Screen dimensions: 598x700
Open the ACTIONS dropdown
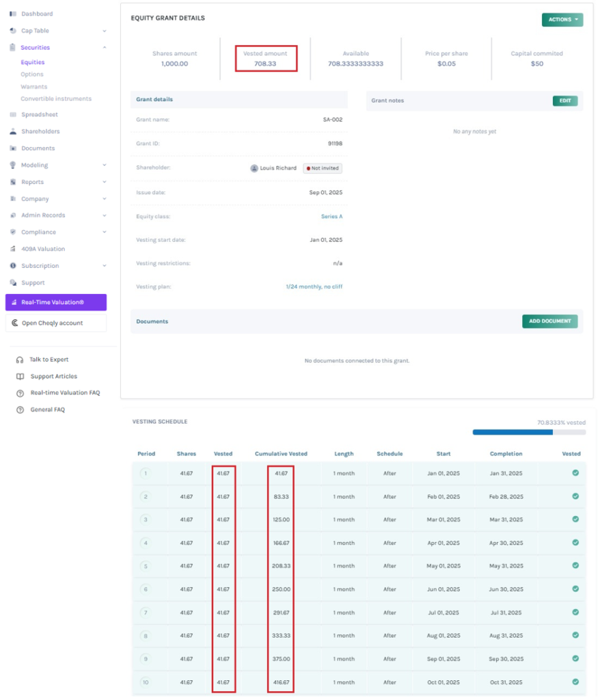point(562,20)
